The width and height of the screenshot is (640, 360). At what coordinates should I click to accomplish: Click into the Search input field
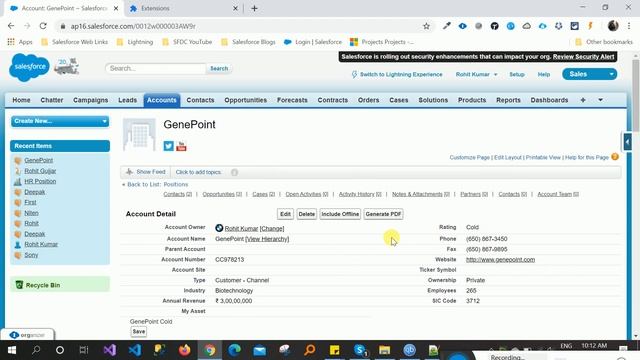(x=156, y=68)
